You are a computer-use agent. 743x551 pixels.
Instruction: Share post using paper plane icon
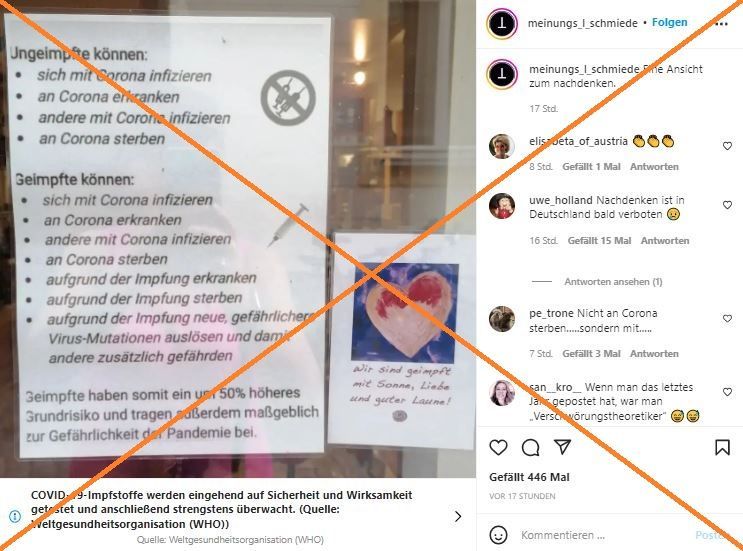click(x=562, y=447)
